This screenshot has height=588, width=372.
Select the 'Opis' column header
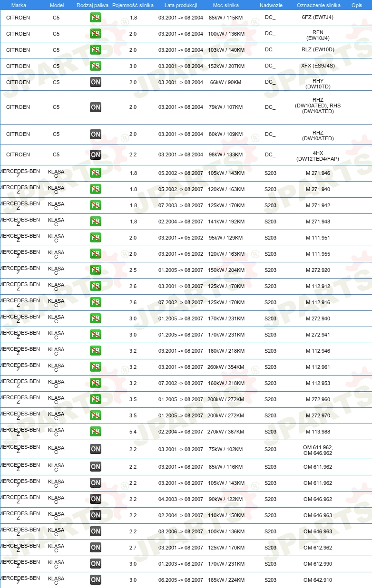pyautogui.click(x=357, y=5)
